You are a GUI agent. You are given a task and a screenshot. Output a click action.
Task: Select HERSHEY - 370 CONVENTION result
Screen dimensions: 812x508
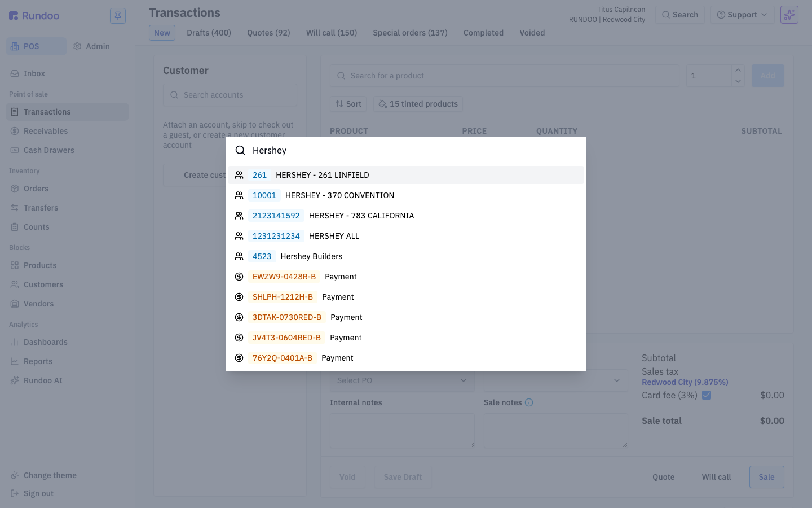pos(406,195)
